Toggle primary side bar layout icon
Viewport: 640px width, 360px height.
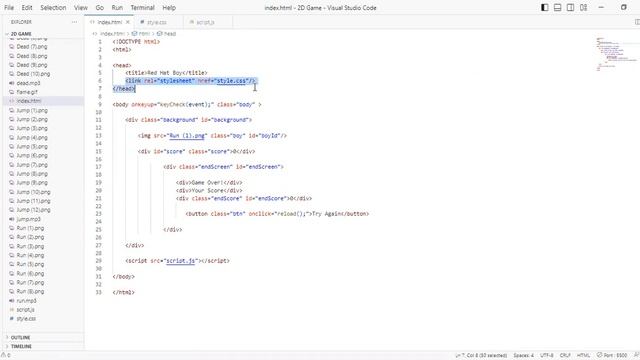pyautogui.click(x=544, y=7)
